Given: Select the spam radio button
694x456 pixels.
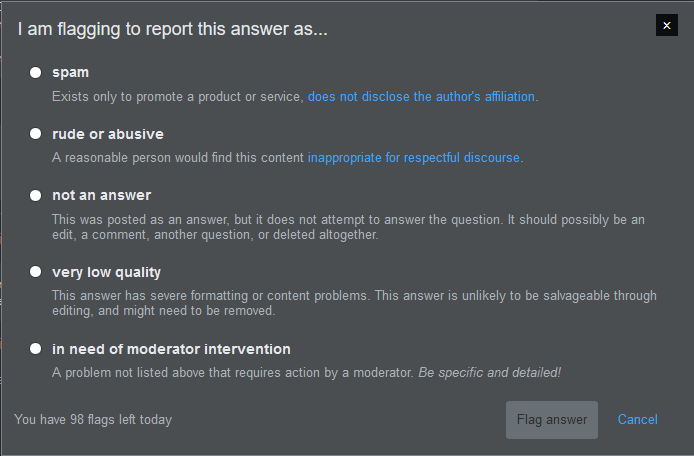Looking at the screenshot, I should click(x=36, y=72).
